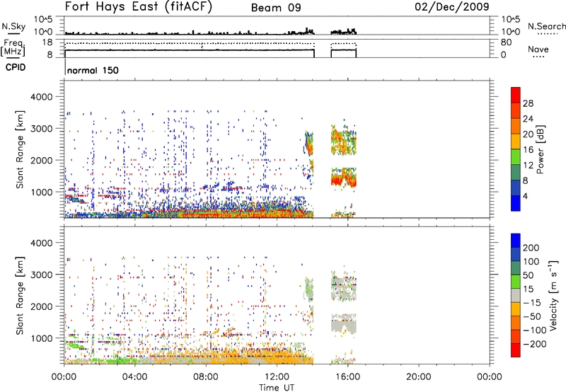Click the '1000' tick on the velocity panel
This screenshot has height=392, width=566.
click(42, 338)
